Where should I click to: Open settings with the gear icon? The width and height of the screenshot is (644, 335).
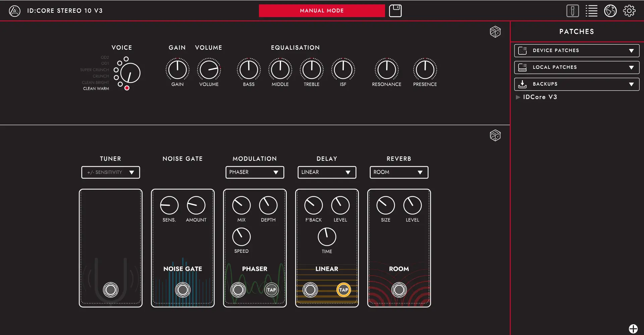629,11
